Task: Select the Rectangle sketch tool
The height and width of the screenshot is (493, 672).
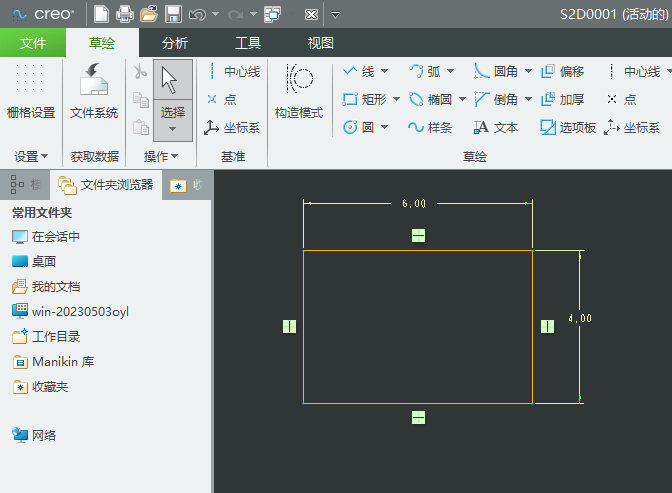Action: [364, 100]
